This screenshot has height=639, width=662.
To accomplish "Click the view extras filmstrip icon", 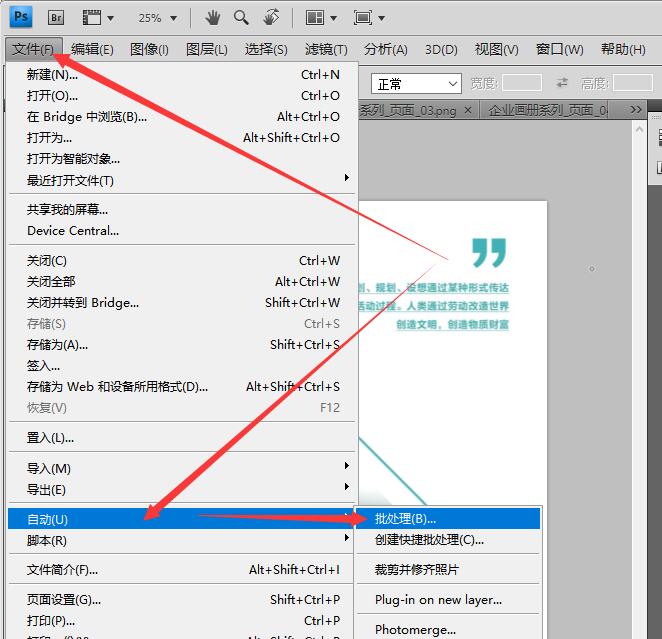I will [92, 18].
